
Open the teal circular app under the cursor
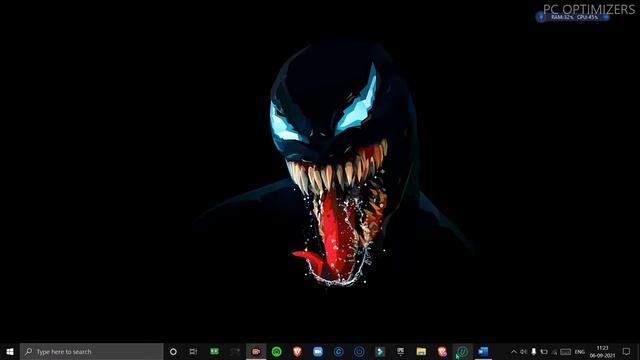[x=462, y=351]
